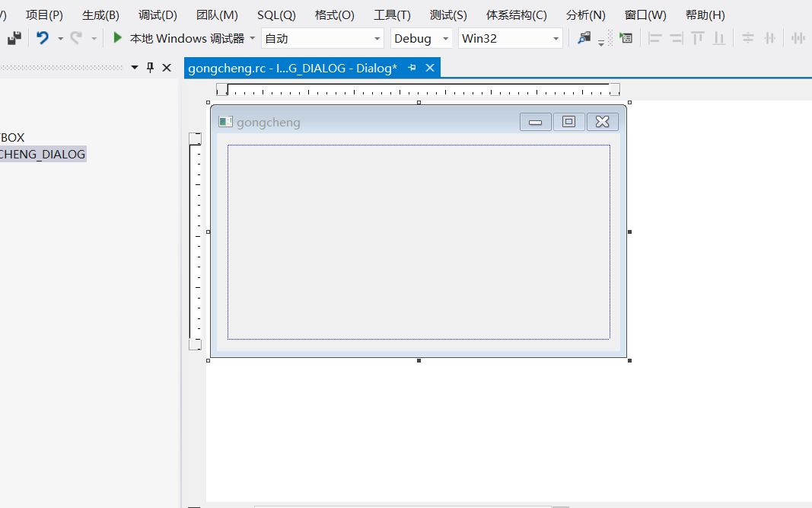Click the Redo arrow icon
Viewport: 812px width, 508px height.
coord(76,38)
